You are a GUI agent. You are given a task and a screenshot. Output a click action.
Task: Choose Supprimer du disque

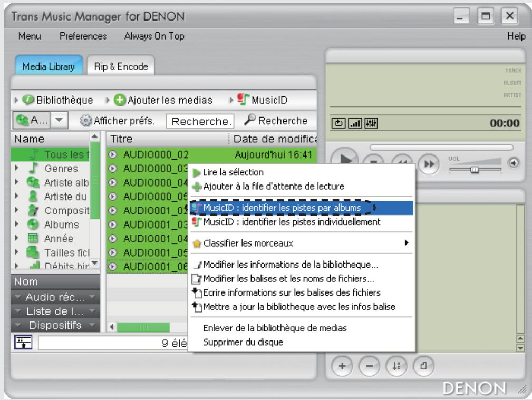coord(302,342)
